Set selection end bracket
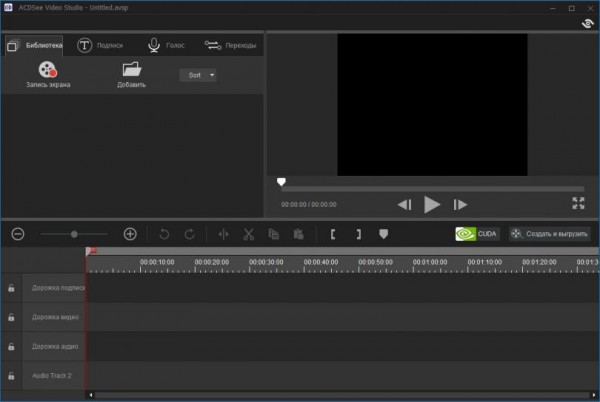The height and width of the screenshot is (402, 600). pos(359,234)
